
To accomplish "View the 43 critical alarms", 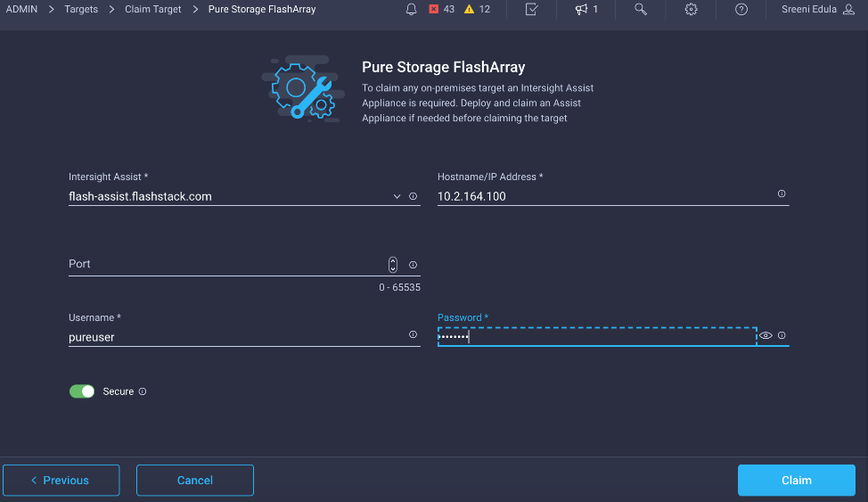I will coord(442,10).
